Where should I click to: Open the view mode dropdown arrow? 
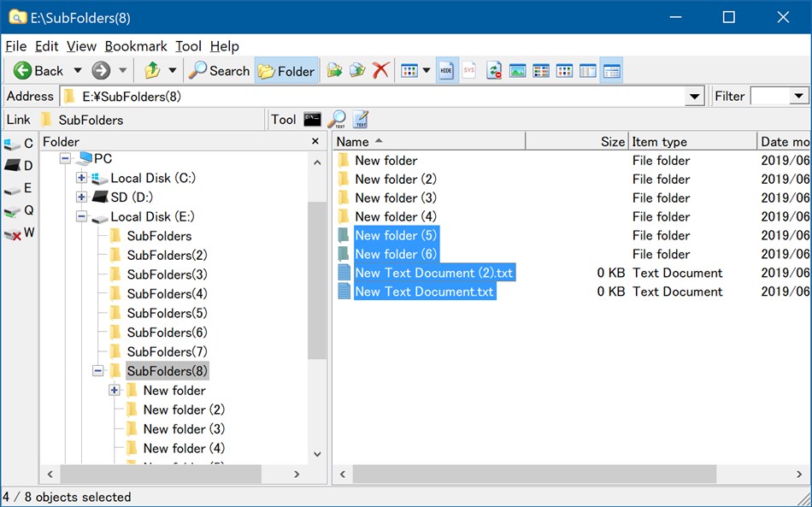pyautogui.click(x=427, y=70)
